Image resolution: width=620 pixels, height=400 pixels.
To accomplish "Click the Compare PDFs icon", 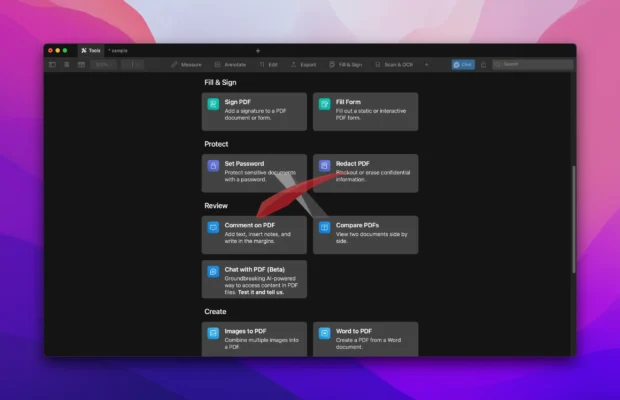I will [x=325, y=228].
